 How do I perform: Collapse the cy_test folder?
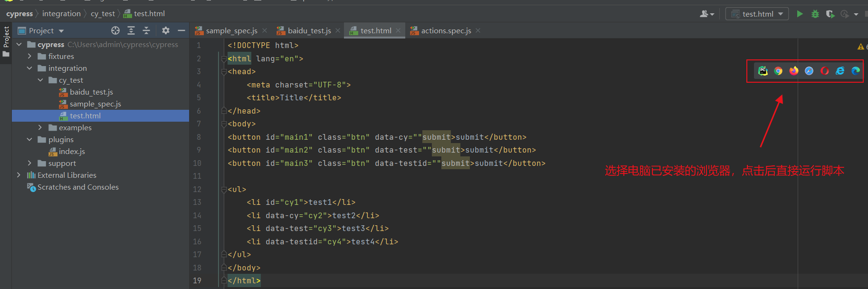coord(40,80)
